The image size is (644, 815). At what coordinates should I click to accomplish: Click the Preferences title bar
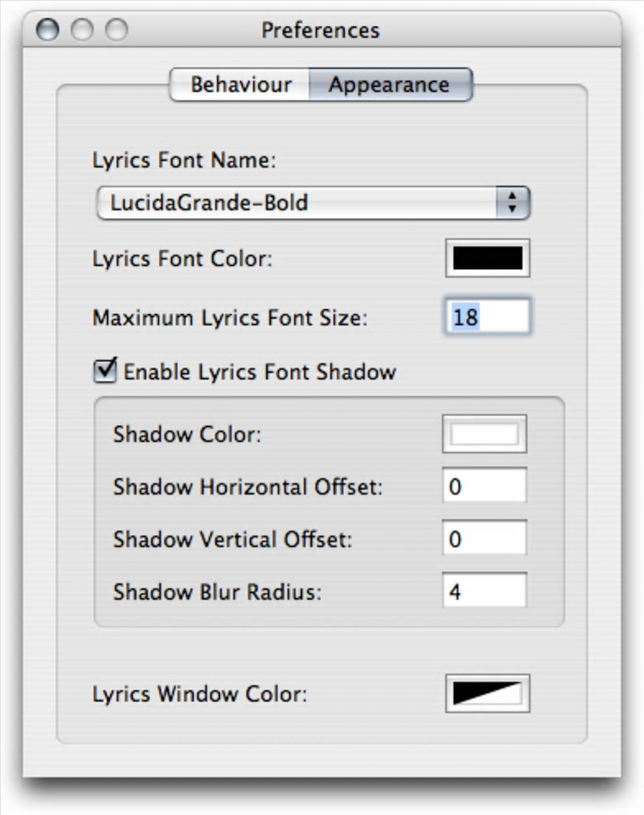(320, 30)
